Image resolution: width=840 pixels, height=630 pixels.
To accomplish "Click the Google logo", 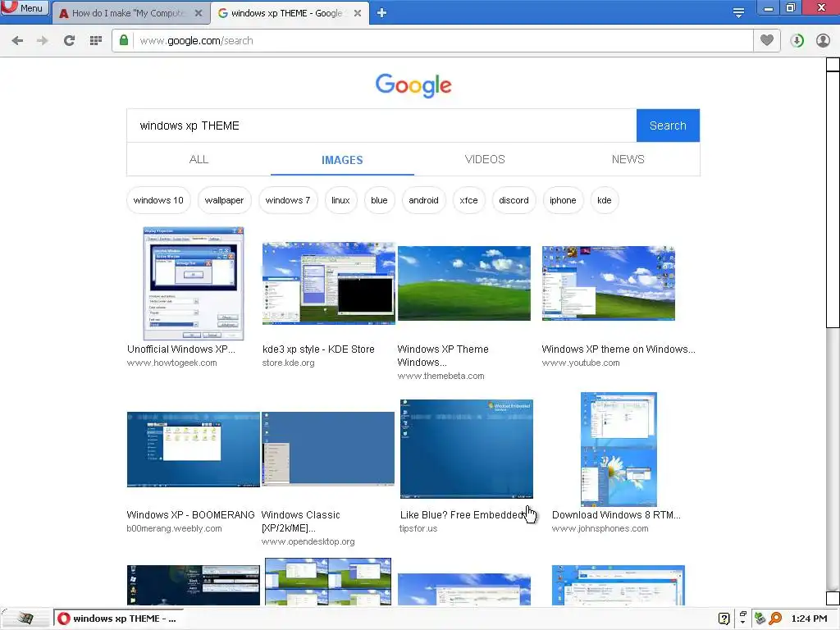I will tap(413, 85).
